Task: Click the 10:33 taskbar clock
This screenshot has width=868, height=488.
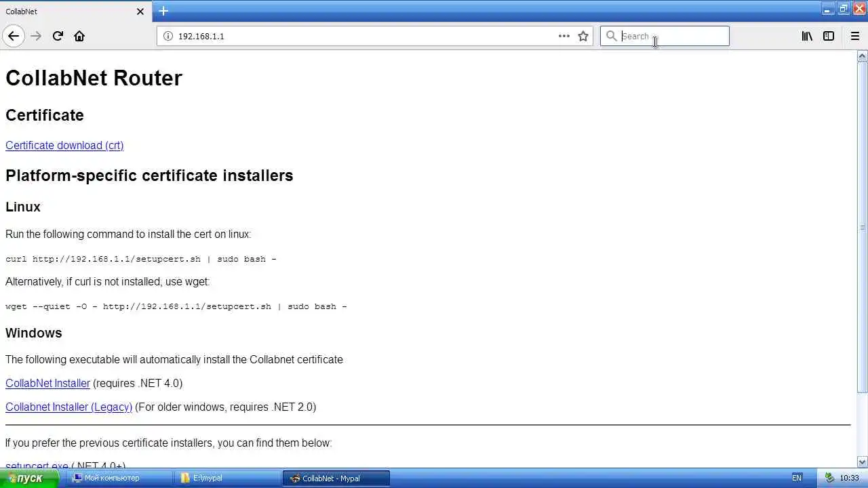Action: coord(850,478)
